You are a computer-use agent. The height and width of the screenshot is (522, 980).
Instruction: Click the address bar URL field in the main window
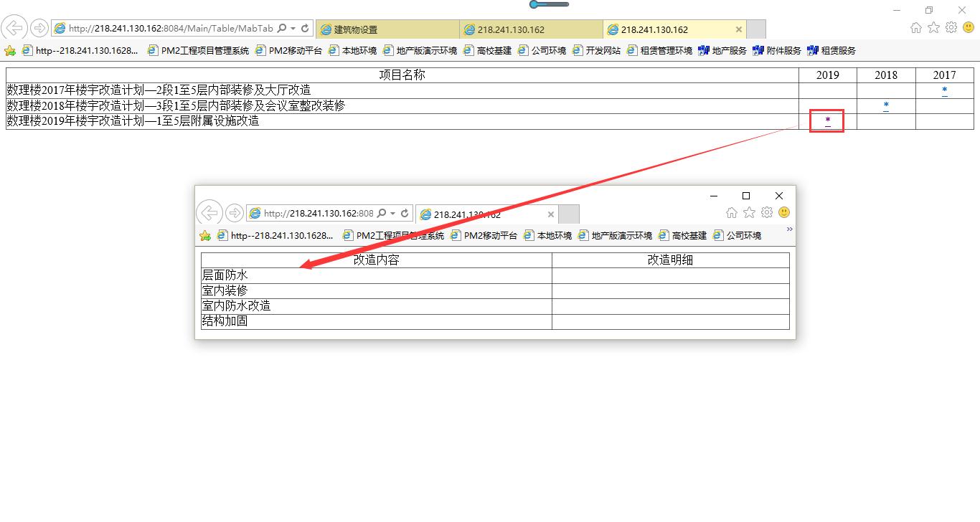pos(169,29)
